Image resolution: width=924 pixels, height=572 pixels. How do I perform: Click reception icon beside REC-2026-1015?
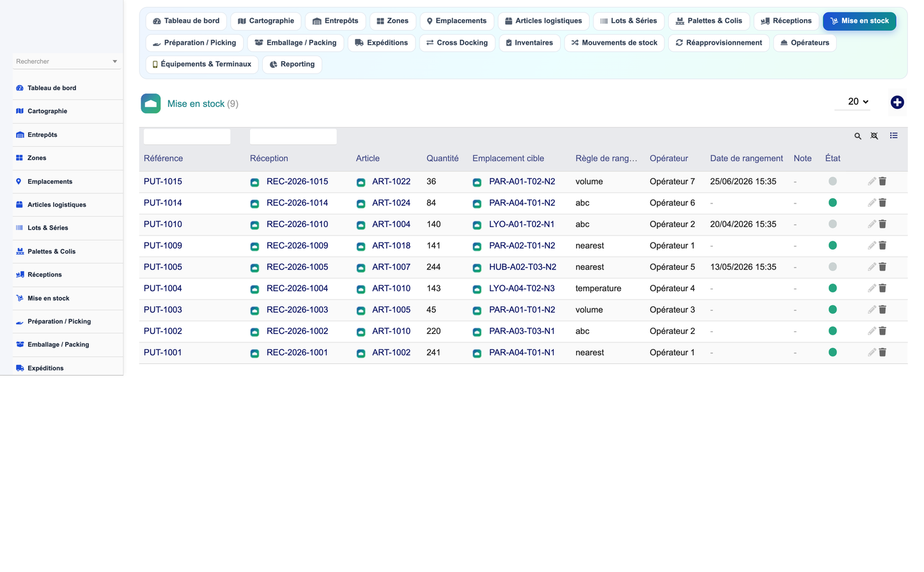click(x=254, y=182)
